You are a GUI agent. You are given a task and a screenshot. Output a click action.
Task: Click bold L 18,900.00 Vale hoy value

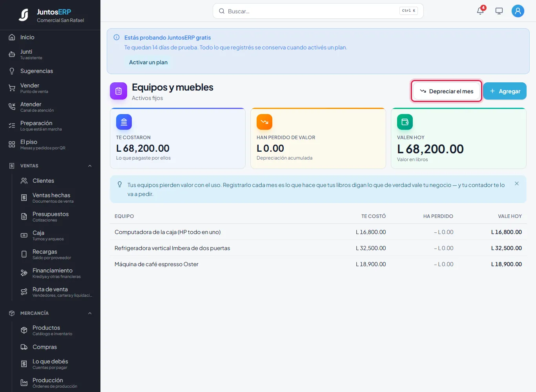pos(507,264)
